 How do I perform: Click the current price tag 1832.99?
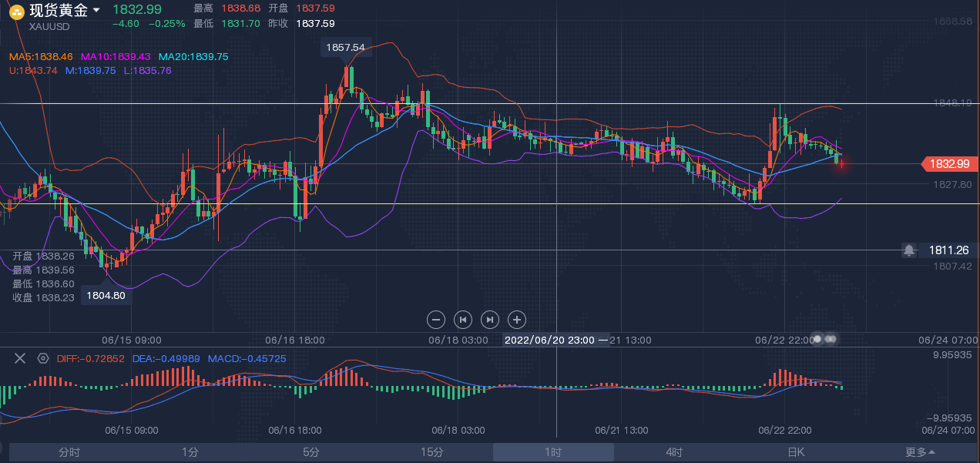[949, 163]
